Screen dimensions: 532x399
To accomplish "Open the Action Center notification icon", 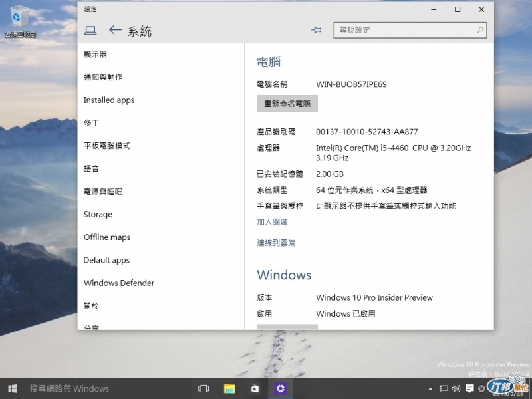I will coord(469,389).
